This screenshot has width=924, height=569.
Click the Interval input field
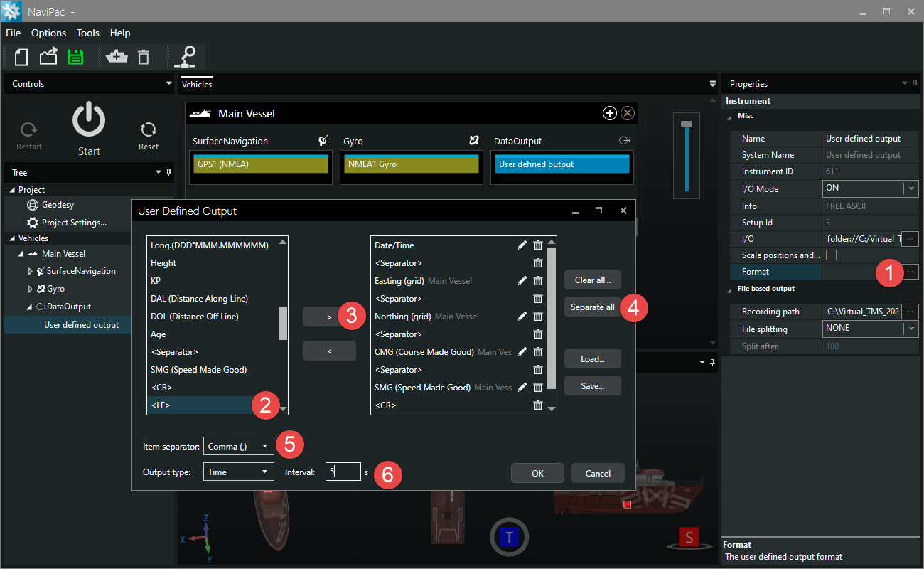point(343,472)
